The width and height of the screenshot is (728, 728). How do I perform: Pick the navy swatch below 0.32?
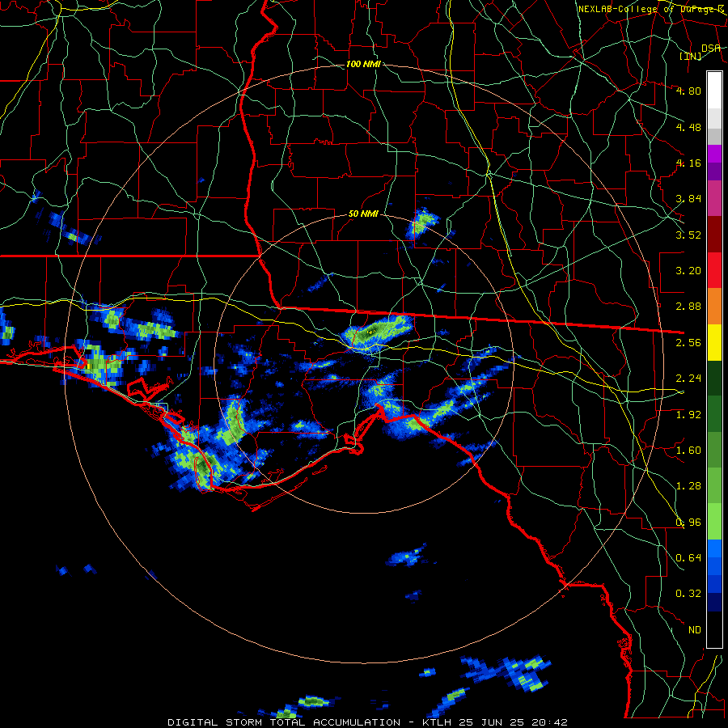pos(714,603)
